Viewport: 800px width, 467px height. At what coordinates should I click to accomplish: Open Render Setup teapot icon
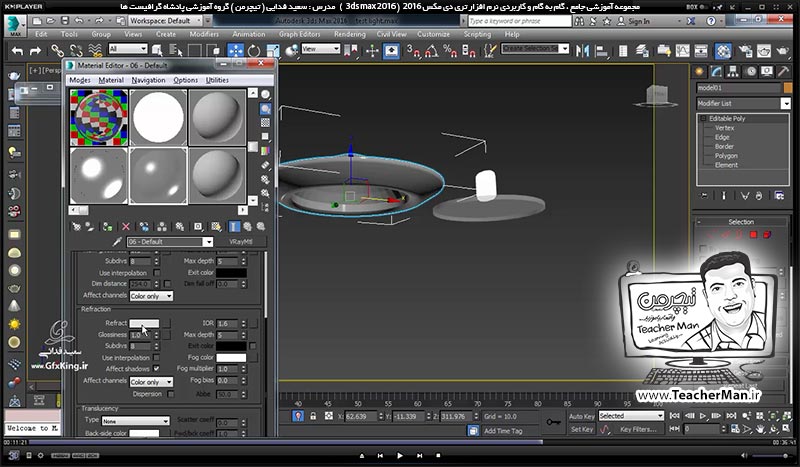tap(745, 51)
